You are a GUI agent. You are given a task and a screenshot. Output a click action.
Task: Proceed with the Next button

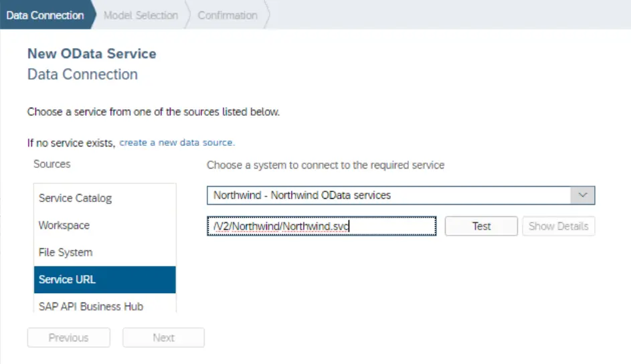pos(163,338)
